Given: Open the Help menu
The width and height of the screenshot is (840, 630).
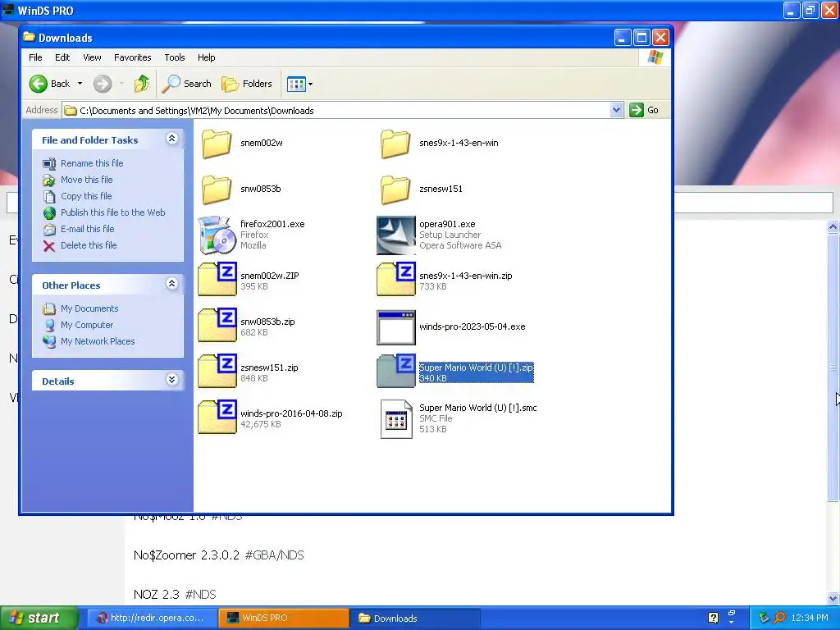Looking at the screenshot, I should [206, 57].
